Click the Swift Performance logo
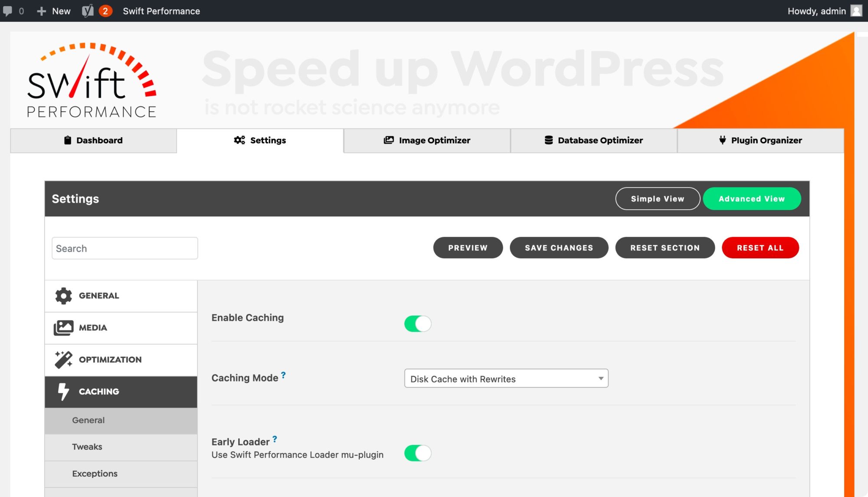 tap(91, 80)
